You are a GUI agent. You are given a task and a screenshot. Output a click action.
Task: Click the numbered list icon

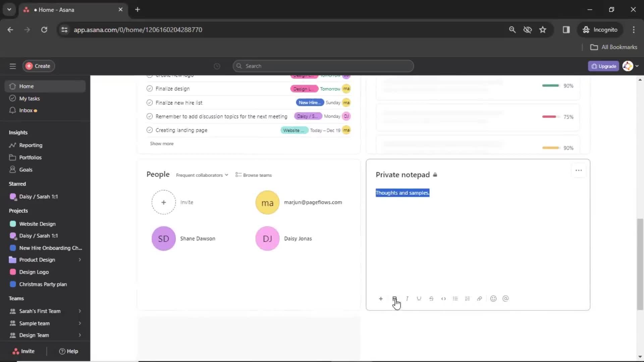[x=467, y=299]
